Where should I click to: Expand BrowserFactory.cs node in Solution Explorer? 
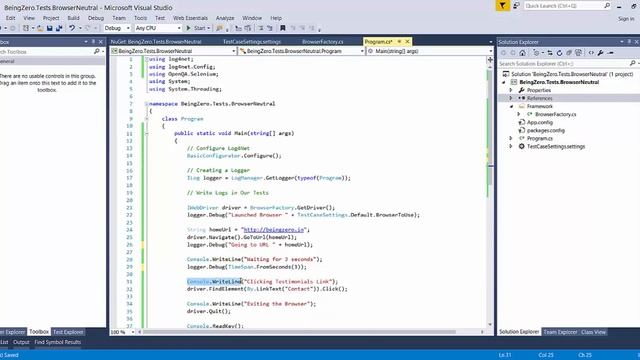519,114
